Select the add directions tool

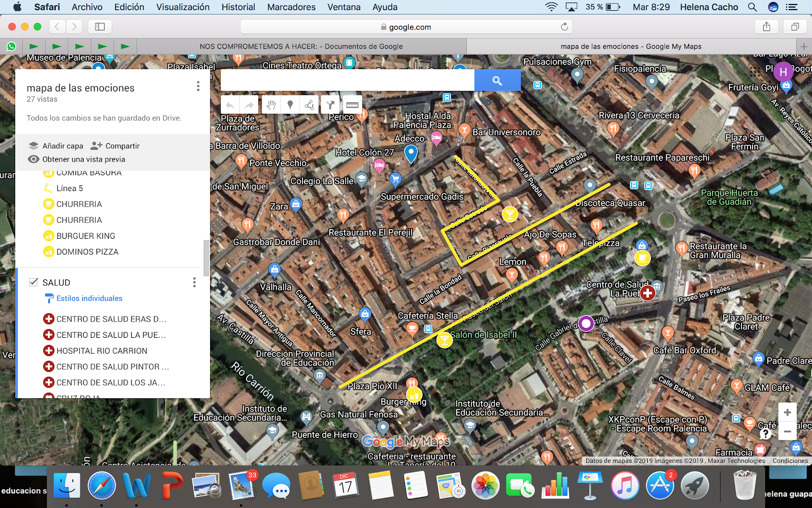[331, 106]
